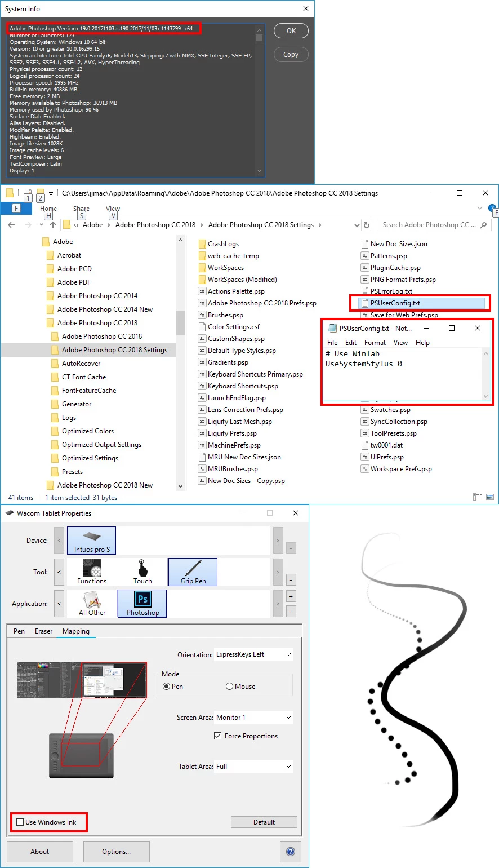This screenshot has width=499, height=868.
Task: Click Copy in System Info dialog
Action: [x=291, y=55]
